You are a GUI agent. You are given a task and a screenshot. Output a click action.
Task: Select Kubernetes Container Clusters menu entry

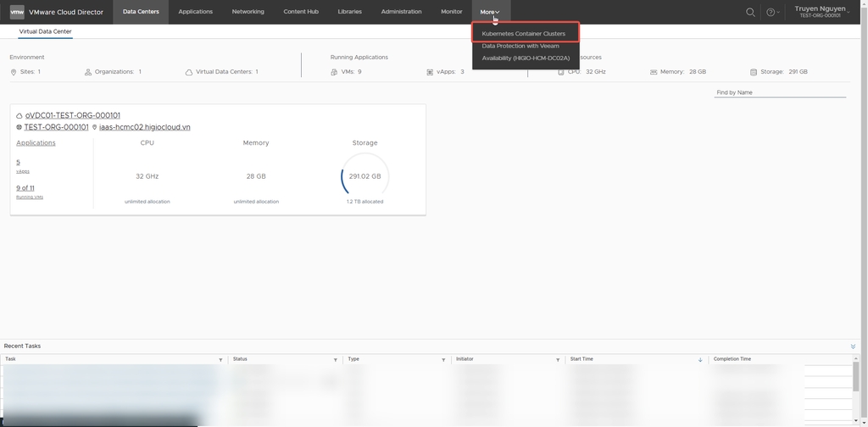pos(523,34)
